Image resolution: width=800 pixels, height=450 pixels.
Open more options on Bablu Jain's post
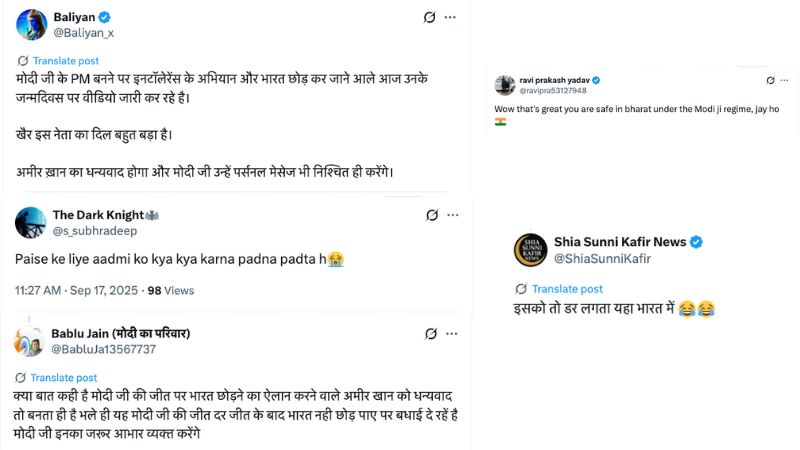pyautogui.click(x=453, y=334)
